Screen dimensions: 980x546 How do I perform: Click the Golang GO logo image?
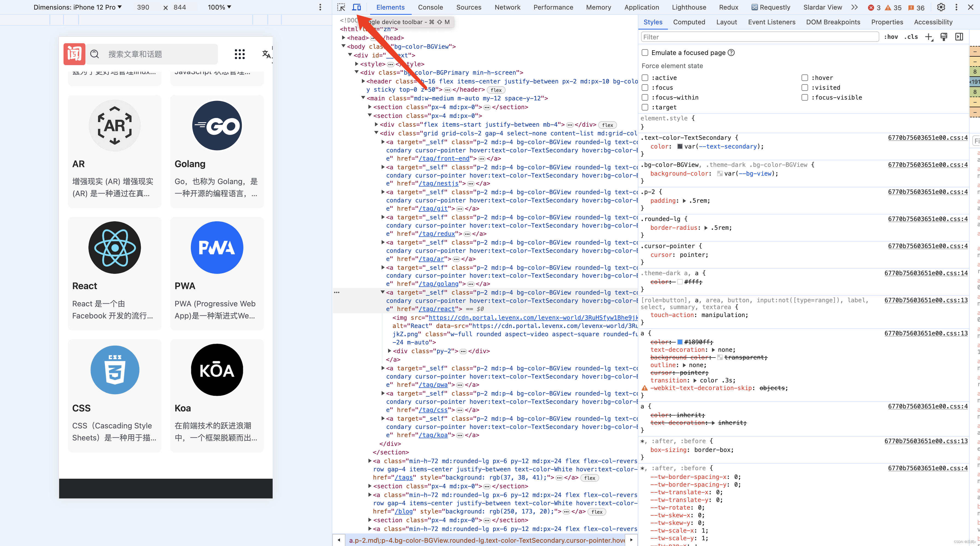(217, 126)
